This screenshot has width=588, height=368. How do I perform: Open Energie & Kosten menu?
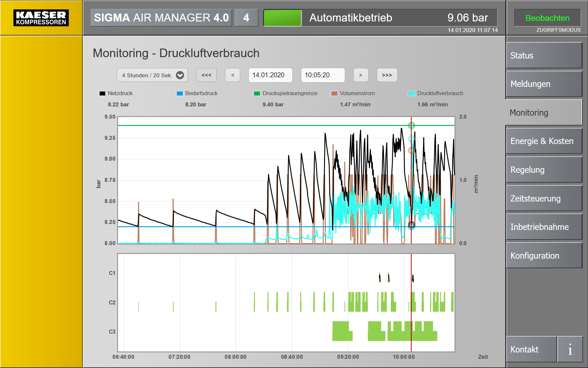pyautogui.click(x=544, y=141)
